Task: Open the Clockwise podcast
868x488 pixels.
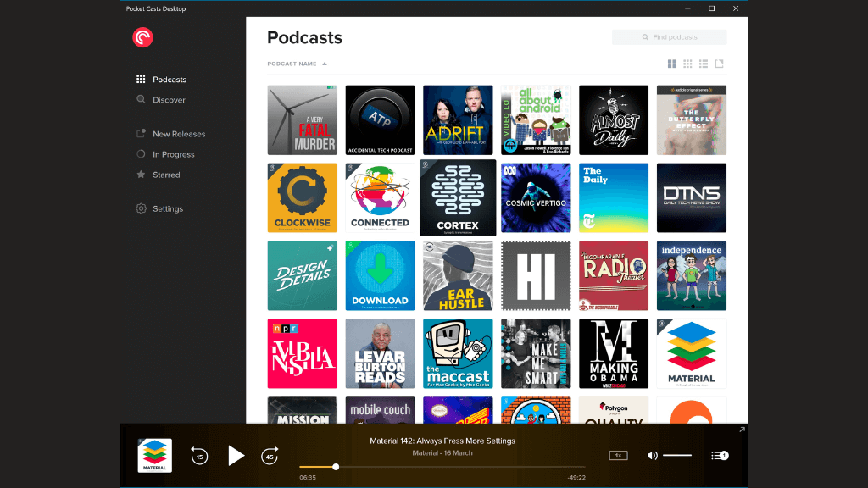Action: click(303, 197)
